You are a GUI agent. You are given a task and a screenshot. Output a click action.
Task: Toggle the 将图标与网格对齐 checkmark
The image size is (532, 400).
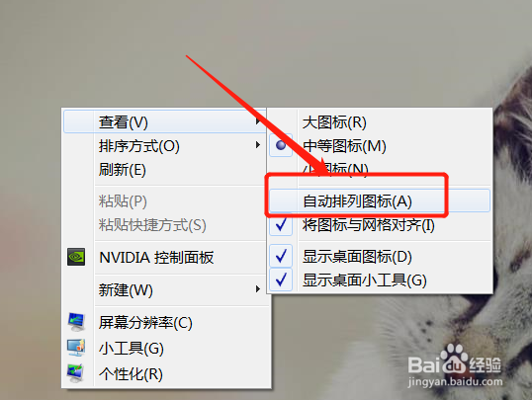(x=281, y=224)
